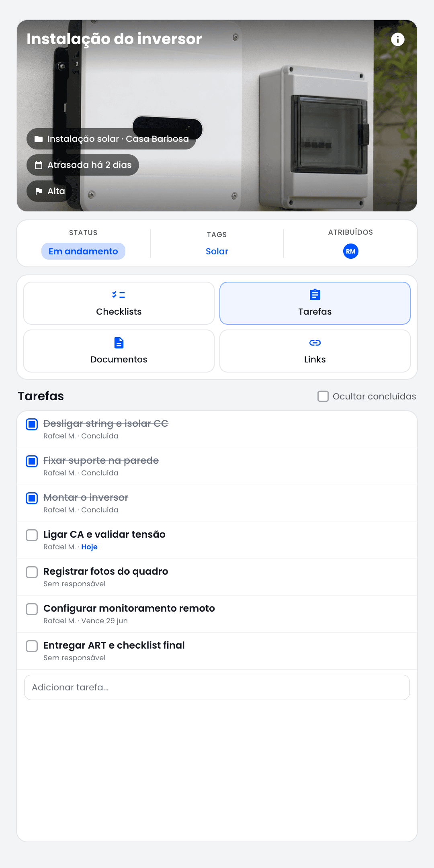Click the calendar icon in overdue chip
434x868 pixels.
coord(39,165)
